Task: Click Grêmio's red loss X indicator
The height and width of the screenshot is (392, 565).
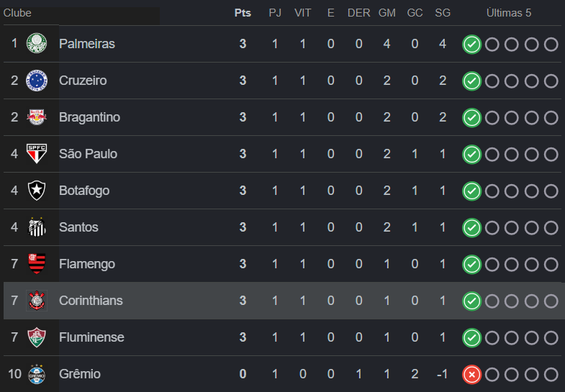Action: tap(471, 375)
